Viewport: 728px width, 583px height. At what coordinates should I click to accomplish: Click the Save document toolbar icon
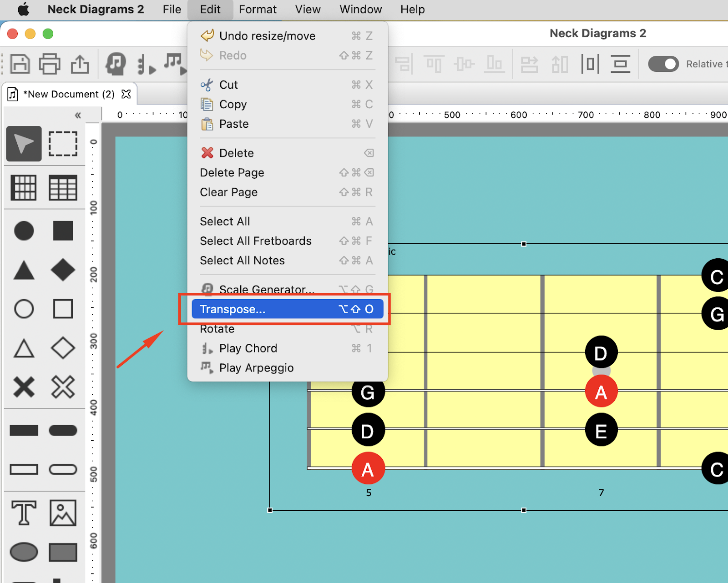pyautogui.click(x=20, y=64)
